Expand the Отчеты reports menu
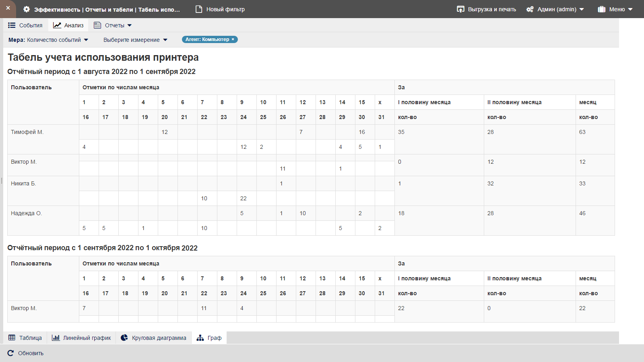This screenshot has height=362, width=644. pyautogui.click(x=113, y=25)
